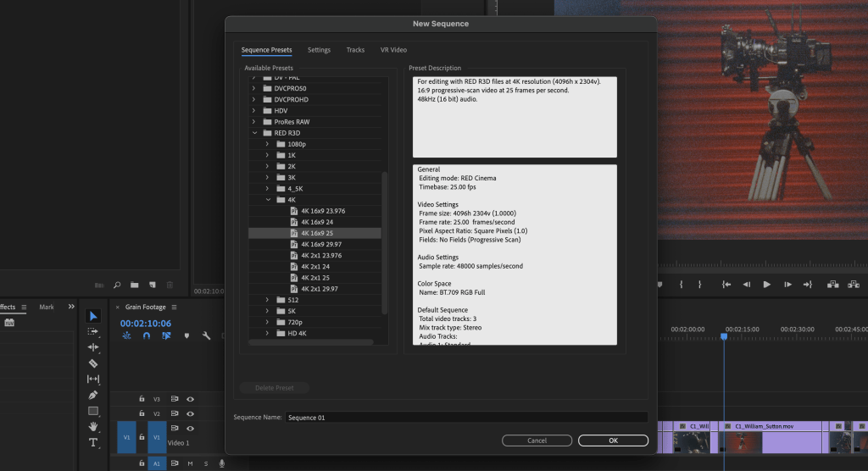The image size is (868, 471).
Task: Choose the 4K 2x1 24 preset
Action: click(315, 267)
